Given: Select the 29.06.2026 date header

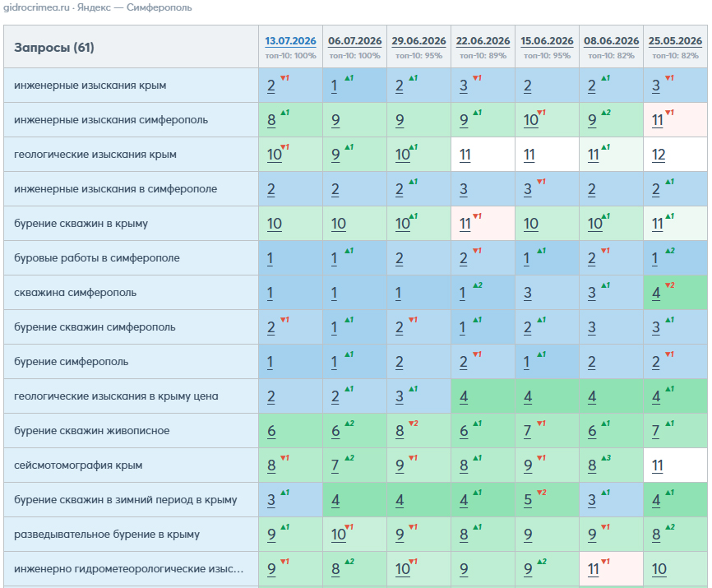Looking at the screenshot, I should [x=418, y=41].
